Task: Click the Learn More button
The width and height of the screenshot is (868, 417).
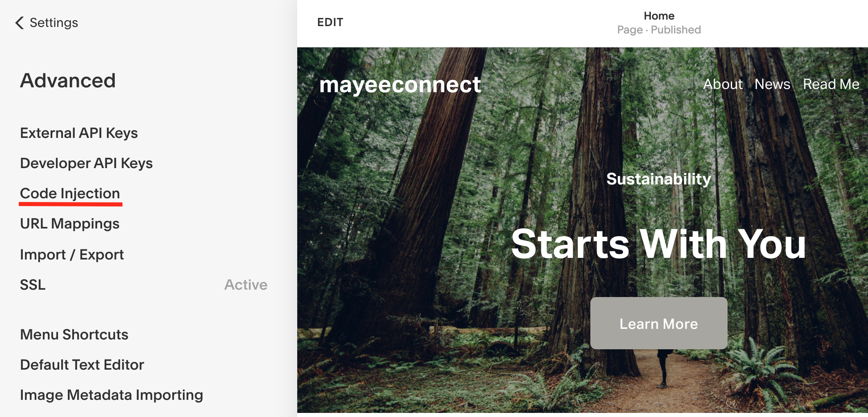Action: pos(659,323)
